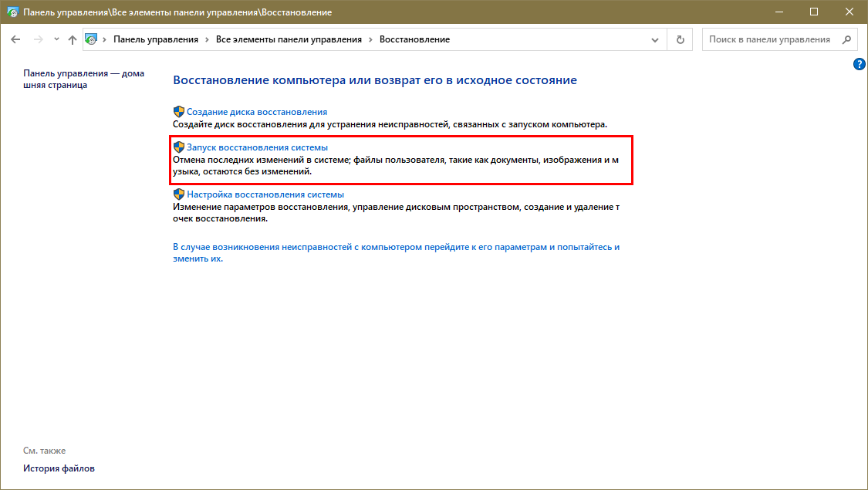Screen dimensions: 868x490
Task: Open История файлов in See also section
Action: point(59,468)
